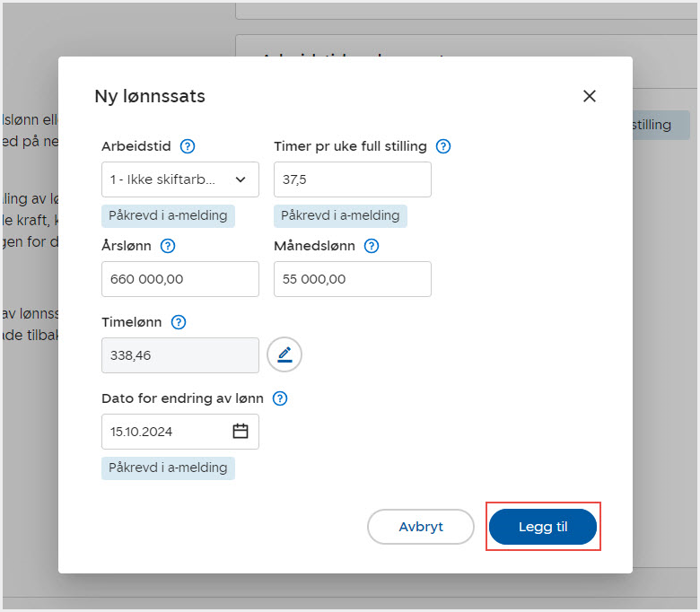Select the Årslønn input field
This screenshot has width=700, height=612.
(180, 279)
